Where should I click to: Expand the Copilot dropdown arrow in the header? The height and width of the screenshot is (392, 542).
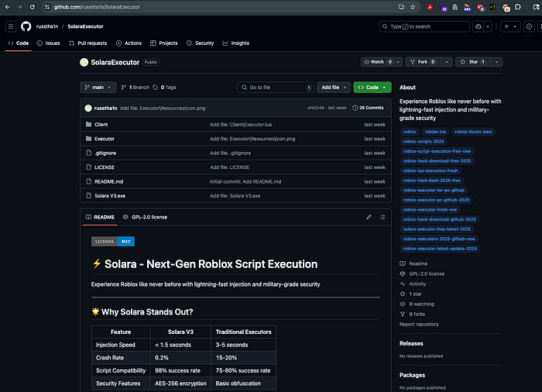tap(488, 26)
